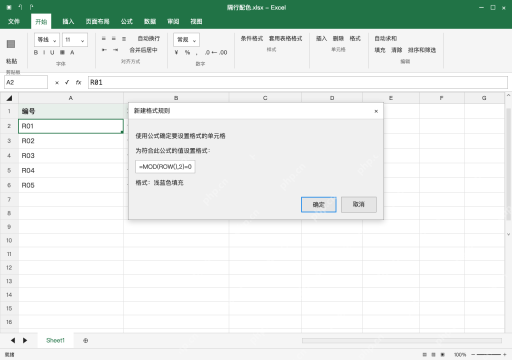Image resolution: width=512 pixels, height=360 pixels.
Task: Click 自动换行 wrap text button
Action: [x=149, y=39]
